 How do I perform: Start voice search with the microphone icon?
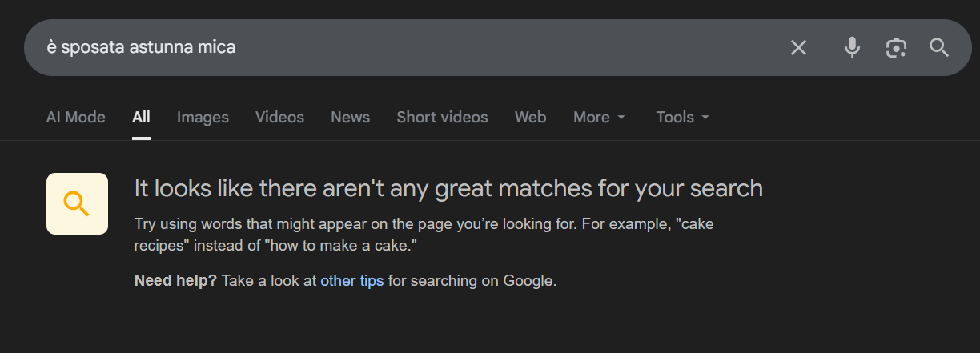[852, 48]
